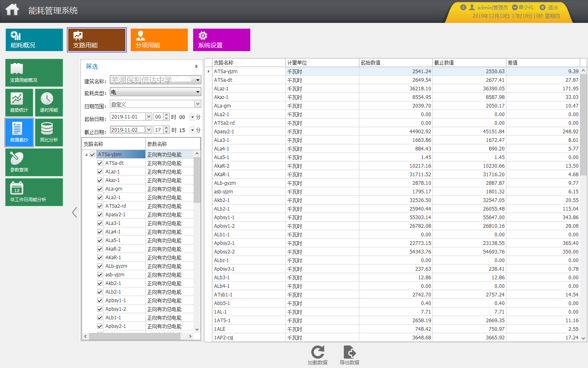
Task: Sort by 截止数值 column header
Action: tap(469, 63)
